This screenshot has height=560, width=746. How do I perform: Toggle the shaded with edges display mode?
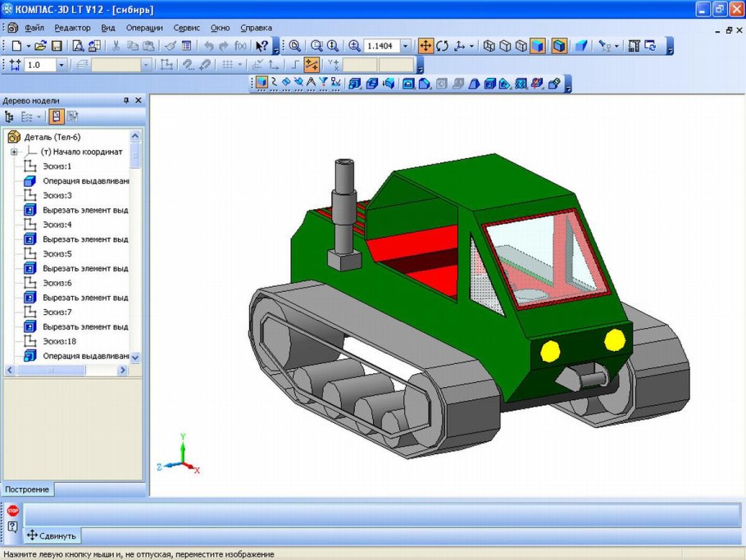(558, 46)
